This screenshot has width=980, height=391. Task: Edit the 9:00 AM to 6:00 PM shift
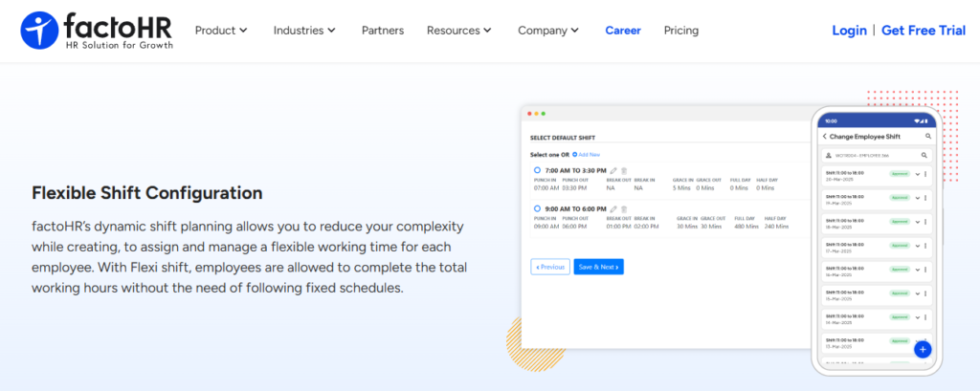[x=613, y=208]
